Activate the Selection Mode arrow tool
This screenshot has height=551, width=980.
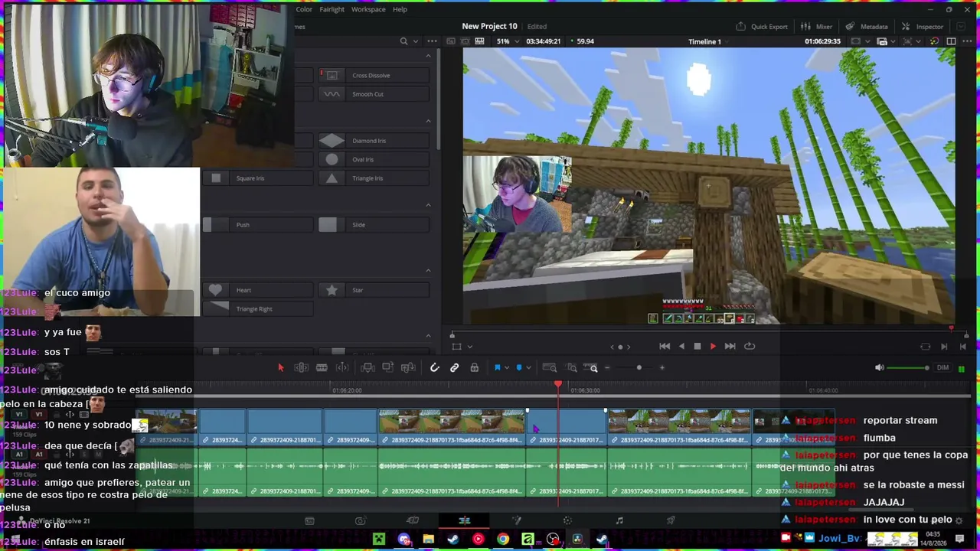point(280,368)
